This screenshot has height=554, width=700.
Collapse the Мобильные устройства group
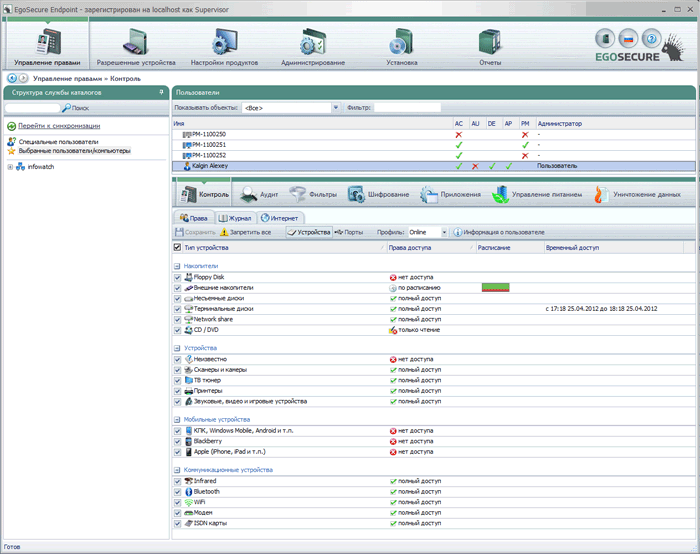point(177,420)
